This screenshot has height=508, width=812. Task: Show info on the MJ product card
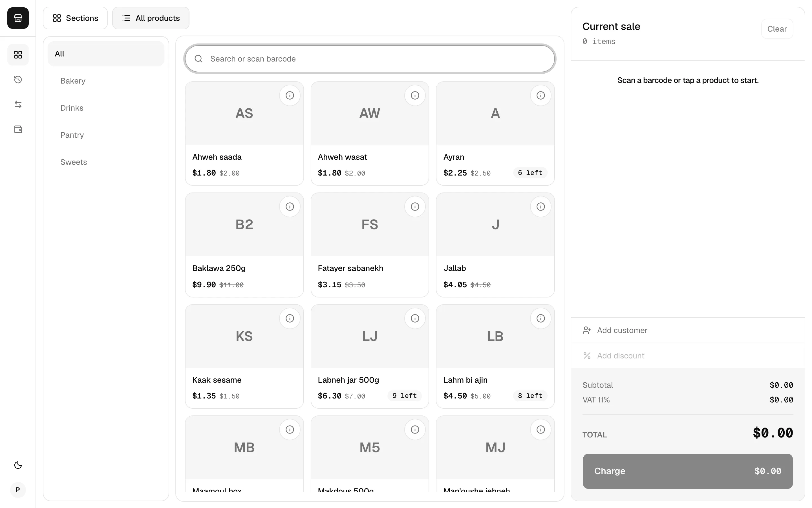tap(540, 430)
